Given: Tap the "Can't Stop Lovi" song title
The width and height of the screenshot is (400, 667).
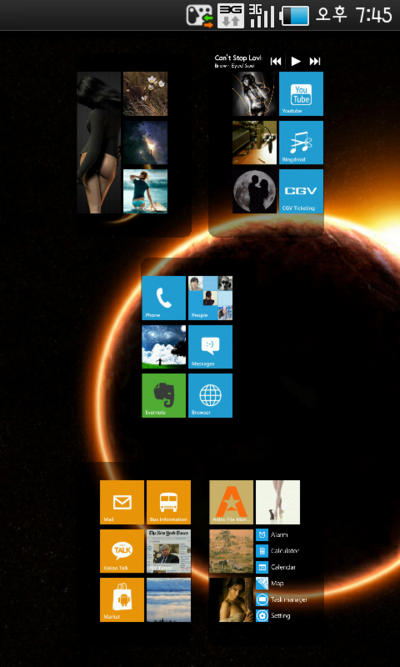Looking at the screenshot, I should click(238, 57).
